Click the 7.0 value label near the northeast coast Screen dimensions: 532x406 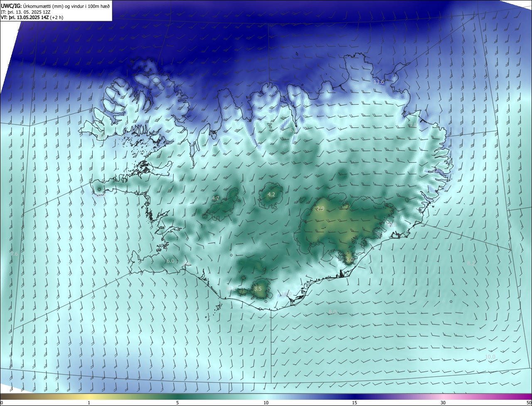point(413,125)
